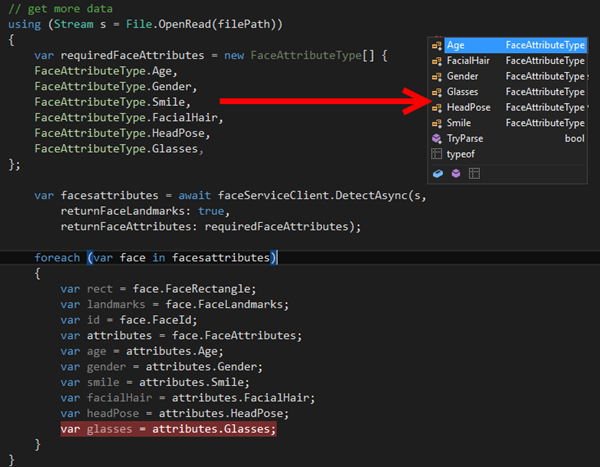Toggle blue field filter in IntelliSense footer
600x467 pixels.
(x=438, y=174)
